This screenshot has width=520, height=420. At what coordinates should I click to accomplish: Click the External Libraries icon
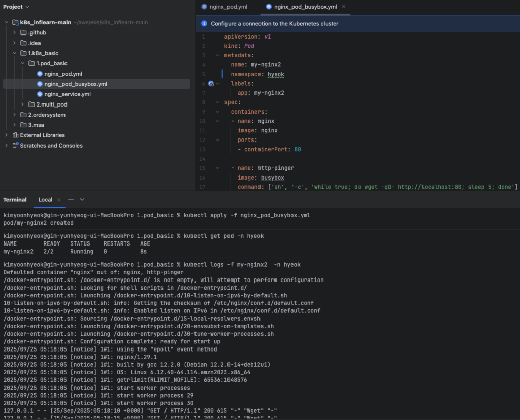point(15,135)
